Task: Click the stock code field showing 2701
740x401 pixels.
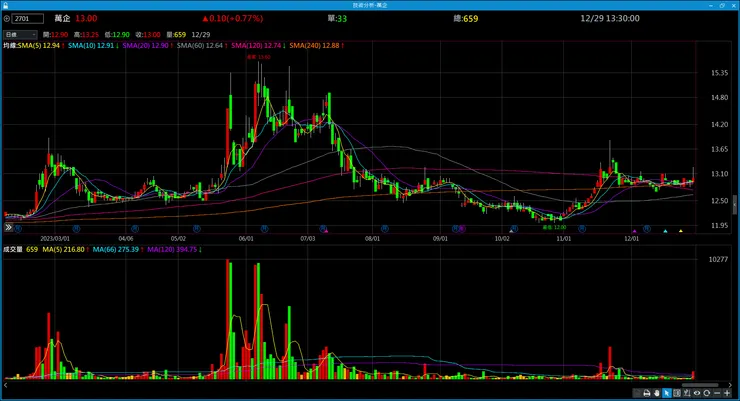Action: click(x=28, y=19)
